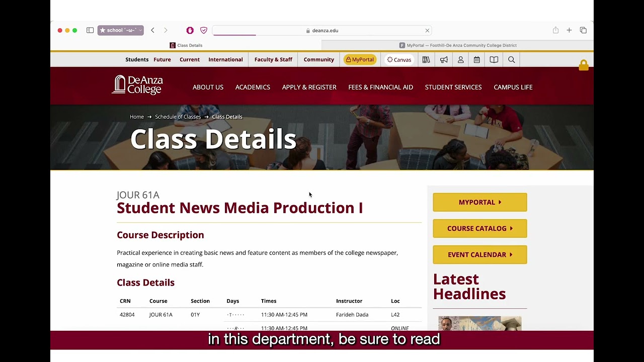Click the COURSE CATALOG button

480,228
